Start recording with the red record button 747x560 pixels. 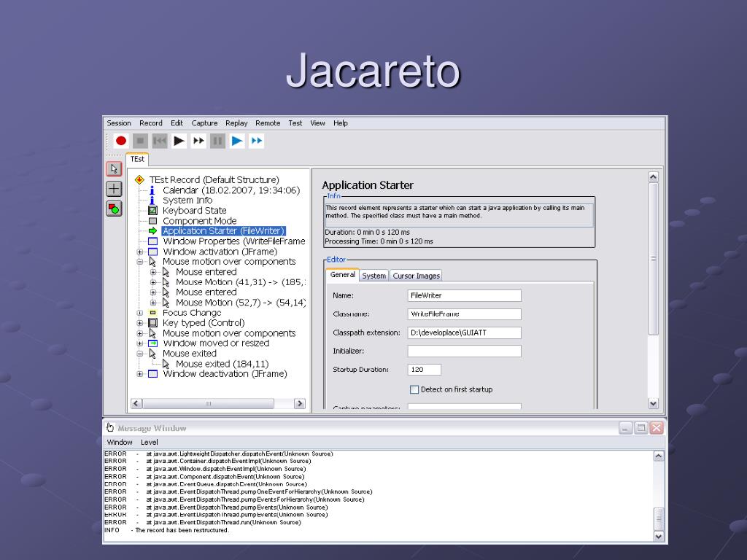121,141
